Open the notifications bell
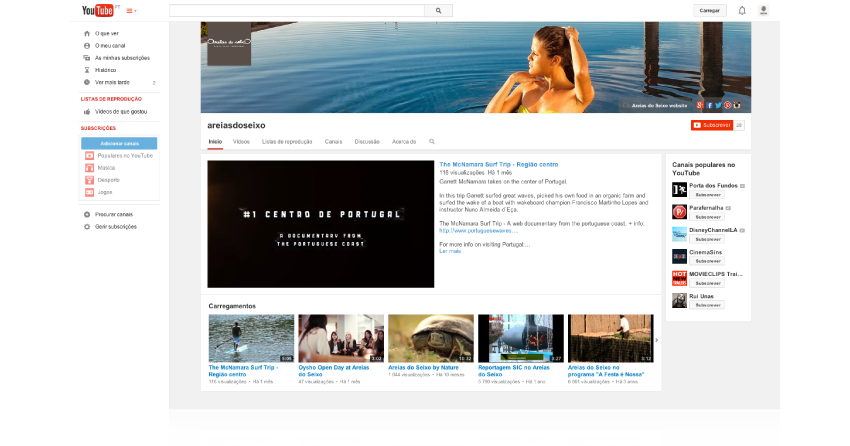This screenshot has width=850, height=446. [x=742, y=10]
